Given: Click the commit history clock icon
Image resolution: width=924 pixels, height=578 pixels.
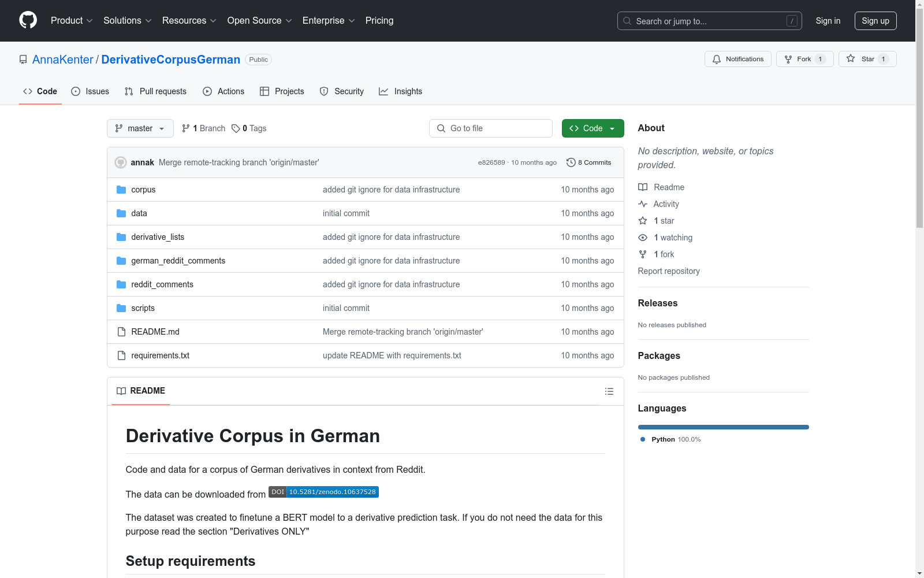Looking at the screenshot, I should point(571,162).
